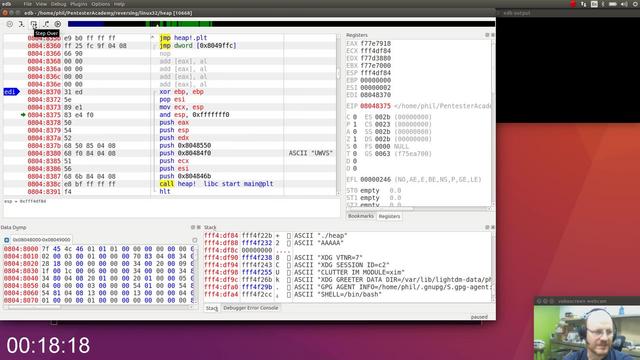
Task: Click data dump row 0804:8070
Action: click(99, 300)
